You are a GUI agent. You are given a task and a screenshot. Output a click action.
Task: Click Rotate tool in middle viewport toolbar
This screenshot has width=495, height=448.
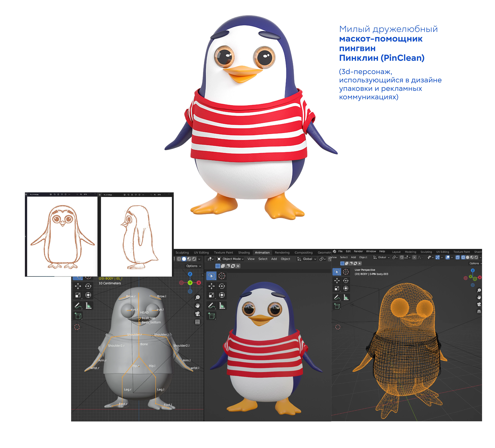222,286
